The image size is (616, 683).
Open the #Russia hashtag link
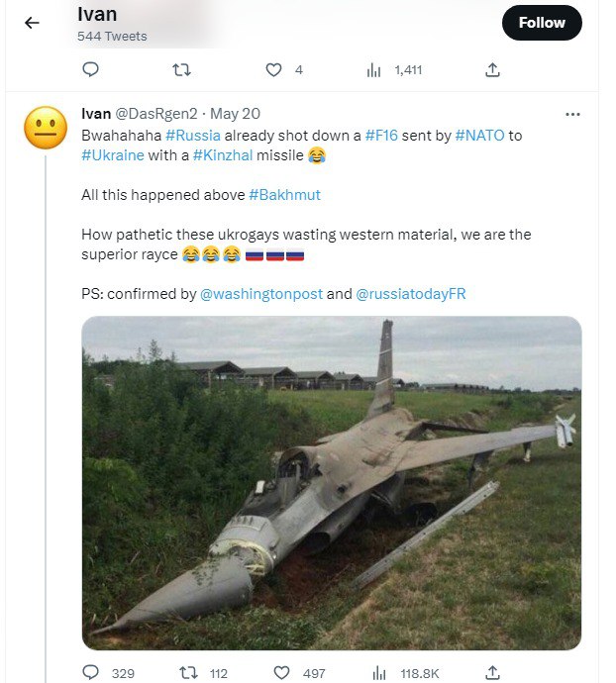pos(192,135)
